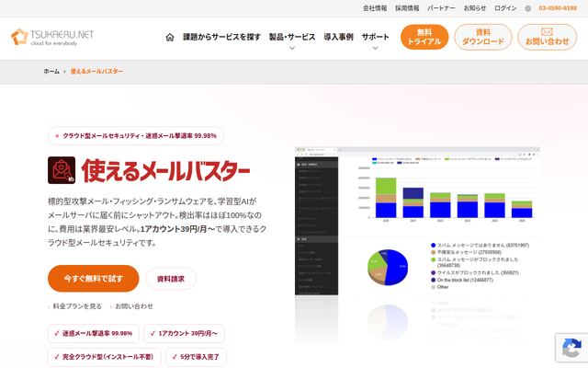Click the クラウド型メールセキュリティ tagline pill

click(136, 136)
